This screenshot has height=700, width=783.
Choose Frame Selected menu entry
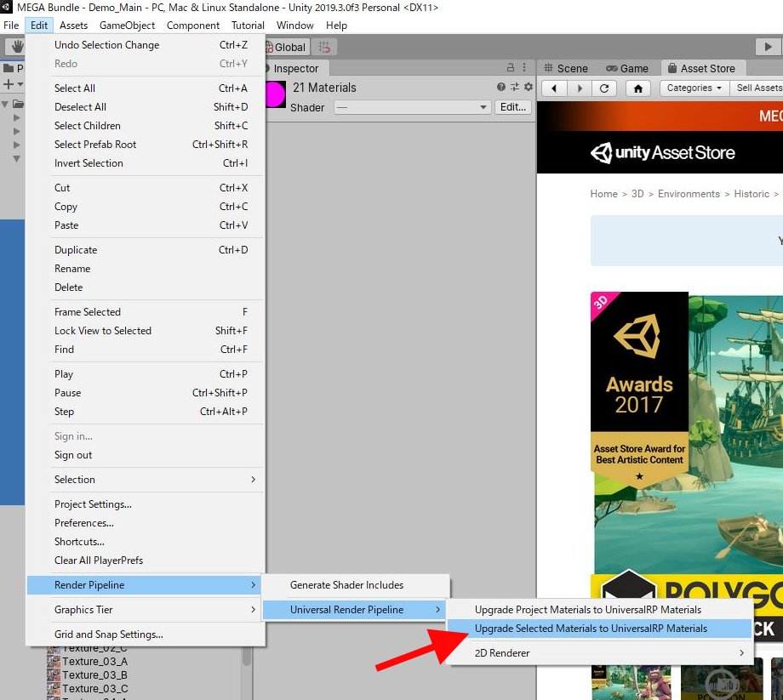146,312
